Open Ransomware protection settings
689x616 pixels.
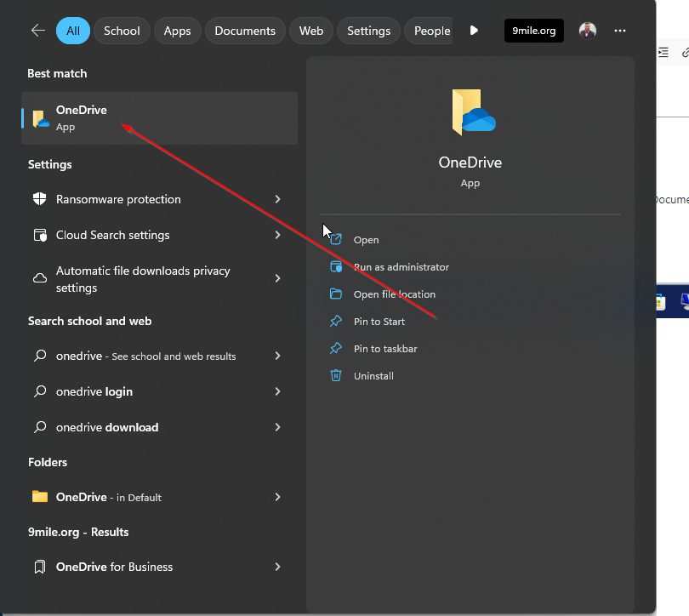tap(160, 199)
